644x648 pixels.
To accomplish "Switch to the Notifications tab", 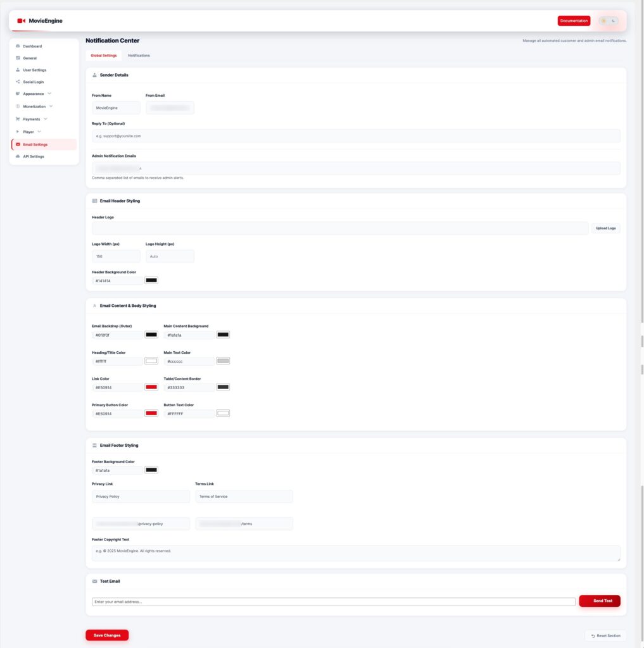I will click(x=139, y=56).
